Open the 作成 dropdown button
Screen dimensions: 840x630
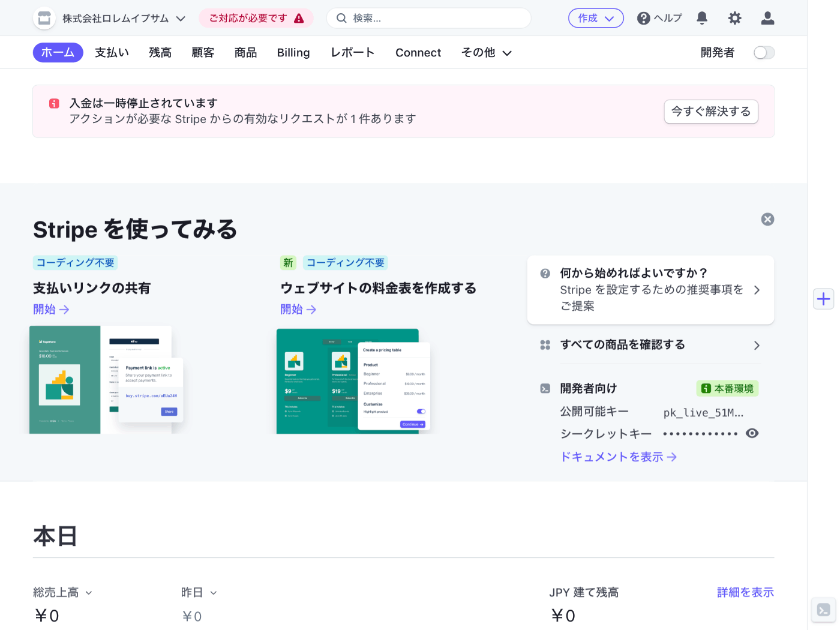(x=596, y=18)
